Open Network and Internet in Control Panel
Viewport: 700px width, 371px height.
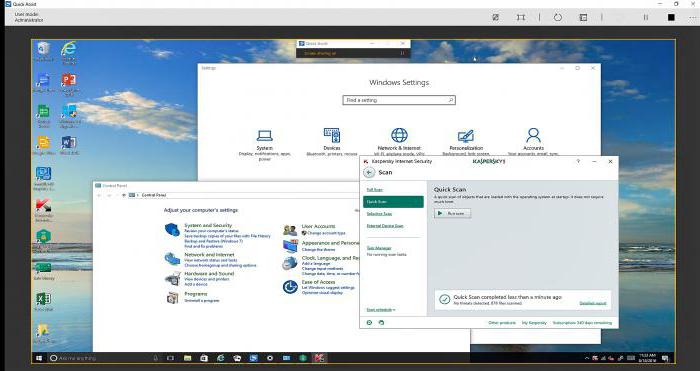(209, 254)
